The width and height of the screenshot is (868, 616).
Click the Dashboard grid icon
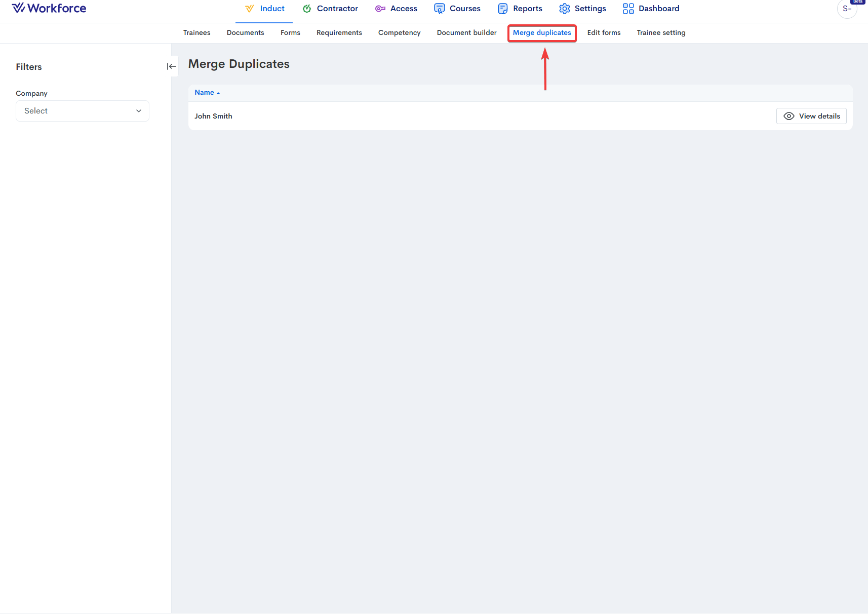click(x=628, y=9)
